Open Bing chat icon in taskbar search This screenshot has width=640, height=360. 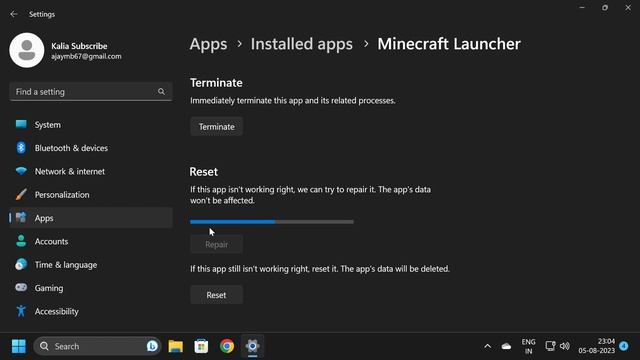tap(152, 346)
